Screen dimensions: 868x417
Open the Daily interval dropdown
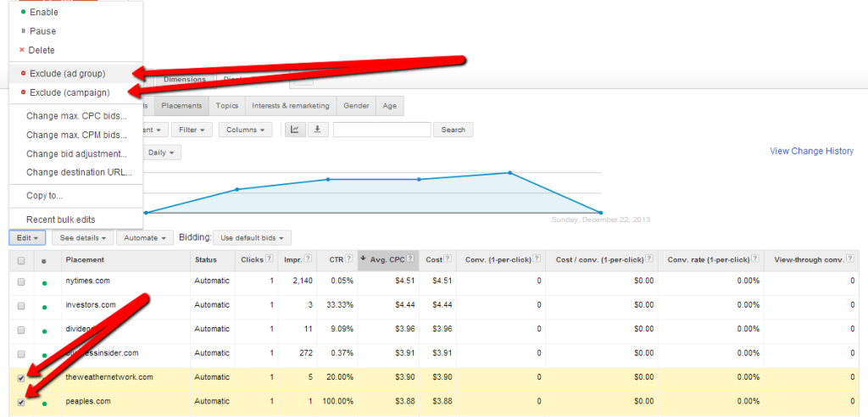(161, 153)
